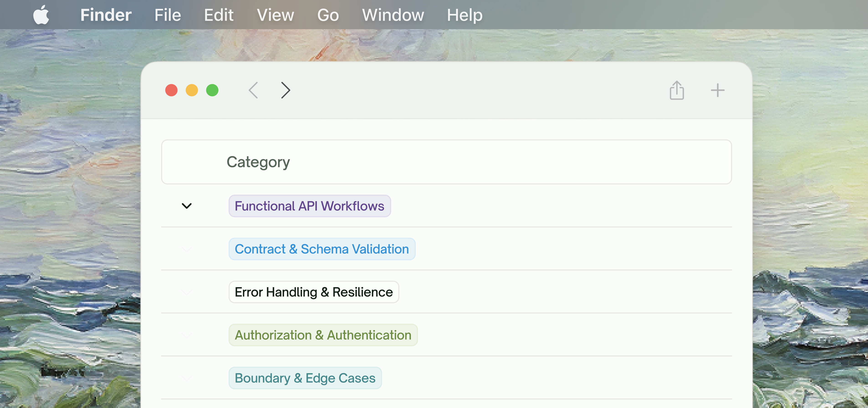Click the plus icon to add new

point(718,90)
